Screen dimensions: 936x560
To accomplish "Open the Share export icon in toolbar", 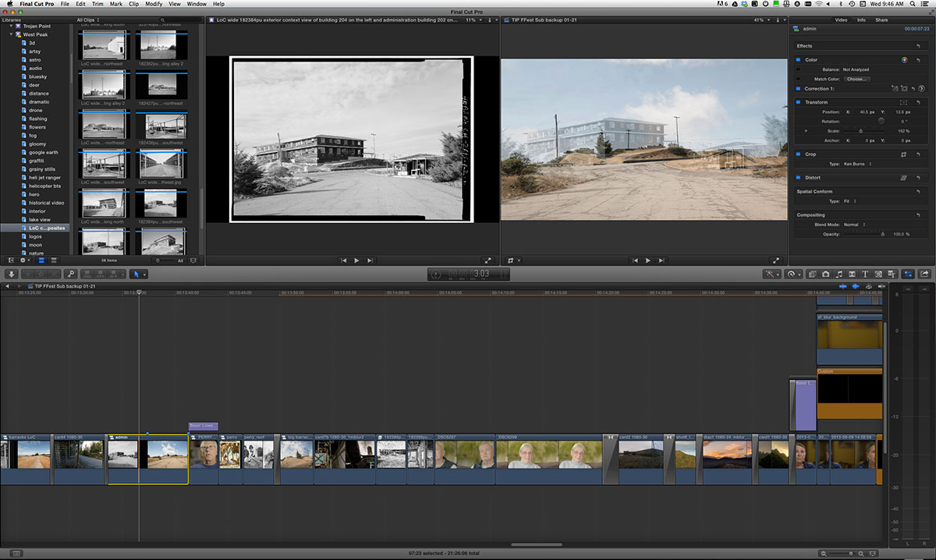I will (924, 275).
